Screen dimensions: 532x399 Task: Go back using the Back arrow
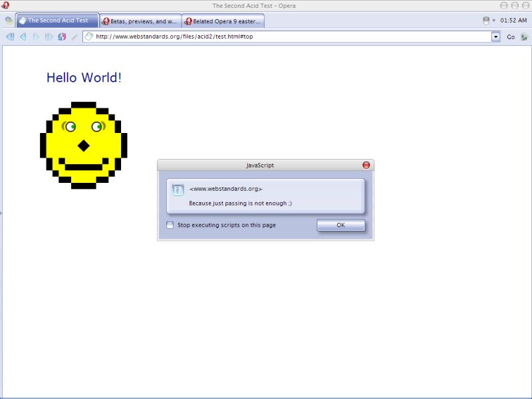23,37
